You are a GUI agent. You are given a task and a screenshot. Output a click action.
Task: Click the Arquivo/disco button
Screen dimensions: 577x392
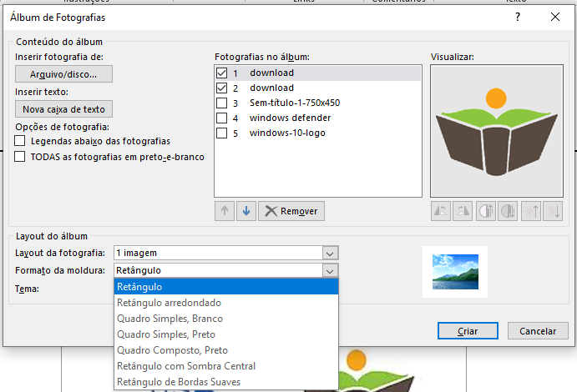pos(63,74)
